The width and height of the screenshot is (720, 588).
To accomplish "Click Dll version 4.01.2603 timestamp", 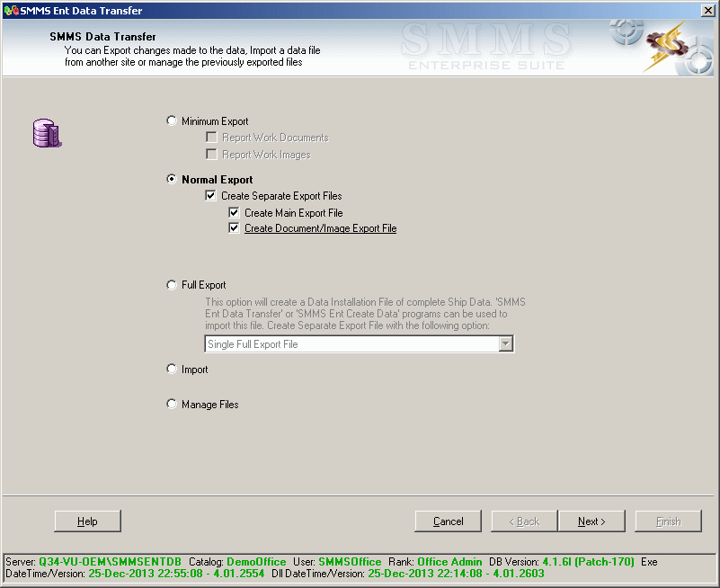I will click(x=456, y=574).
